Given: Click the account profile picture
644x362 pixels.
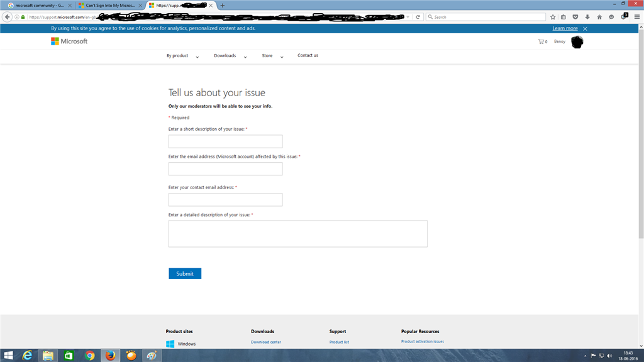Looking at the screenshot, I should click(x=577, y=42).
